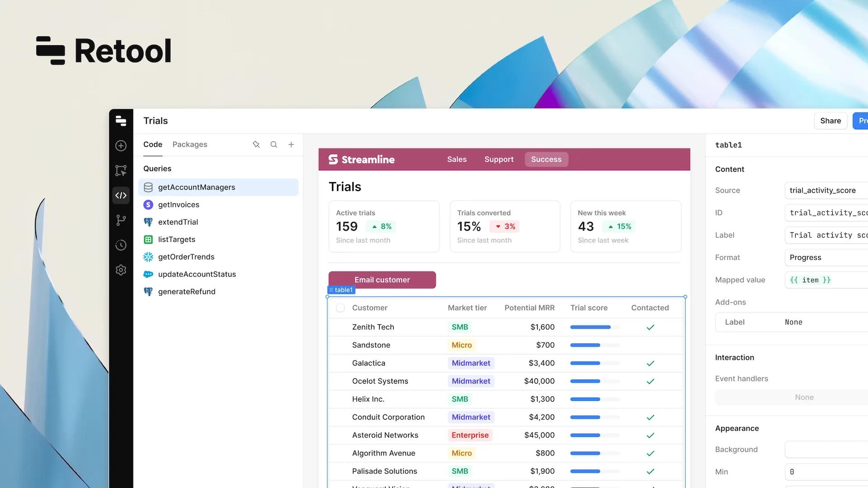Screen dimensions: 868x488
Task: Open the settings gear icon in sidebar
Action: pos(121,270)
